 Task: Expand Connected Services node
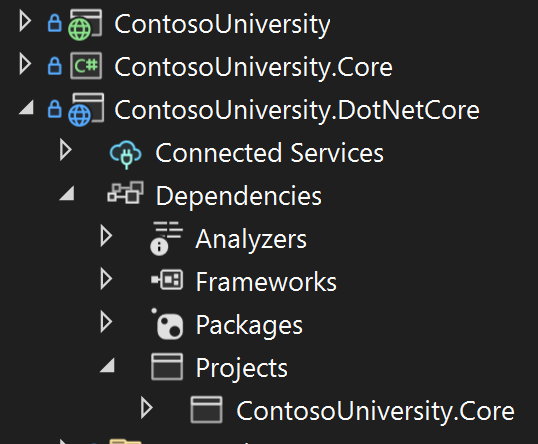65,150
